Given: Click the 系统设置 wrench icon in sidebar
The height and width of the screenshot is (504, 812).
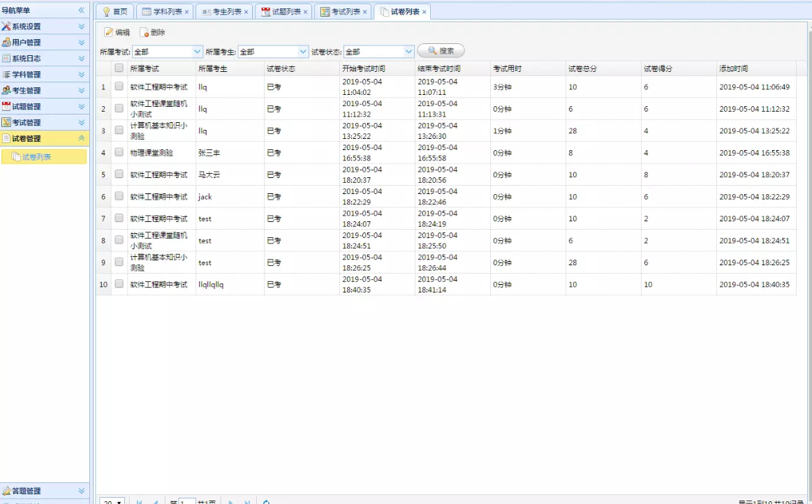Looking at the screenshot, I should pos(6,27).
